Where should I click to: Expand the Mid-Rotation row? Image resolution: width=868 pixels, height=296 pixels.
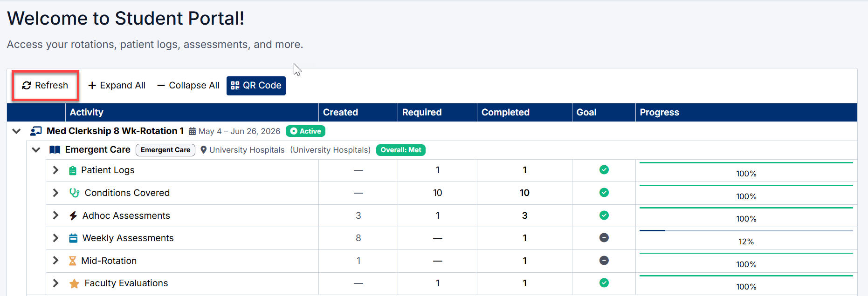[55, 260]
